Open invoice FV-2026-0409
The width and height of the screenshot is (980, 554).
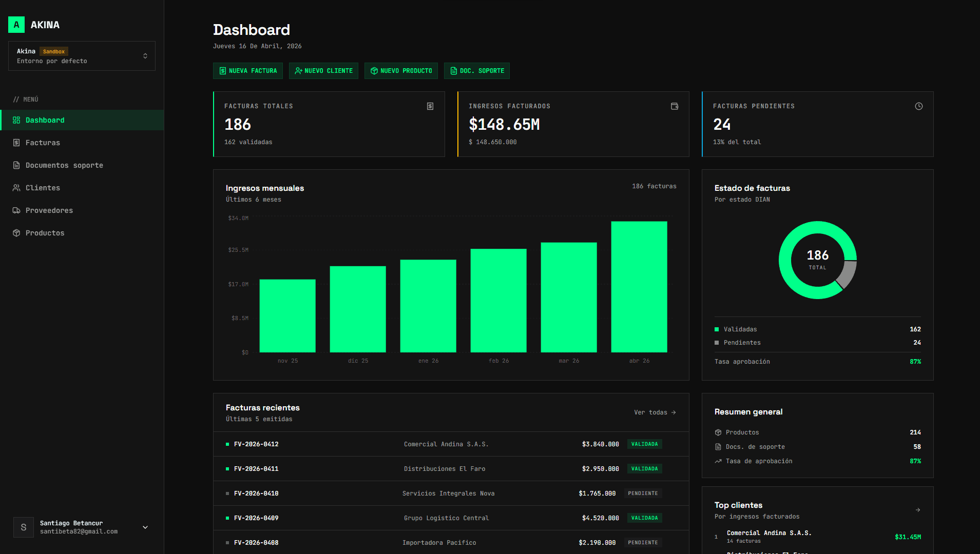point(451,518)
